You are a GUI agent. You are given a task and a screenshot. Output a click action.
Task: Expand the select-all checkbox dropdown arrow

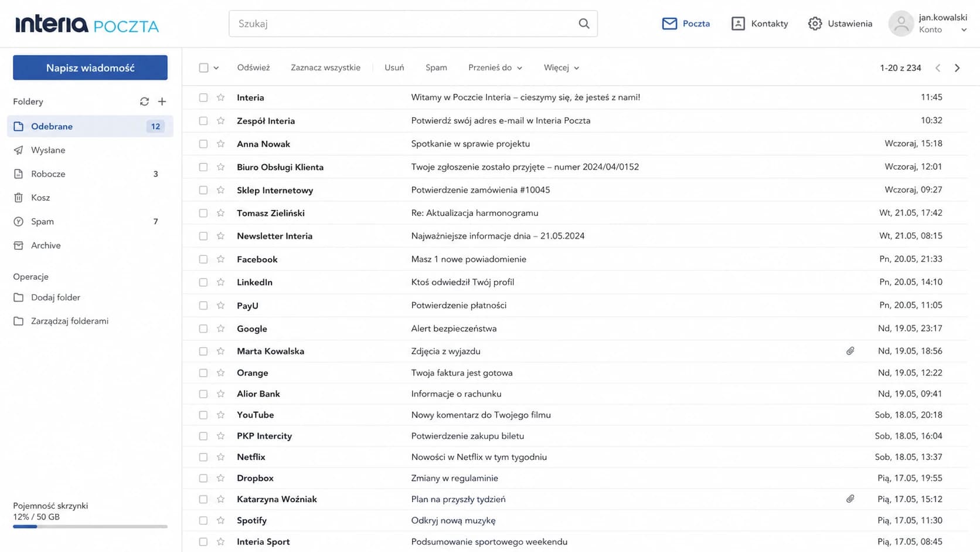pyautogui.click(x=216, y=68)
